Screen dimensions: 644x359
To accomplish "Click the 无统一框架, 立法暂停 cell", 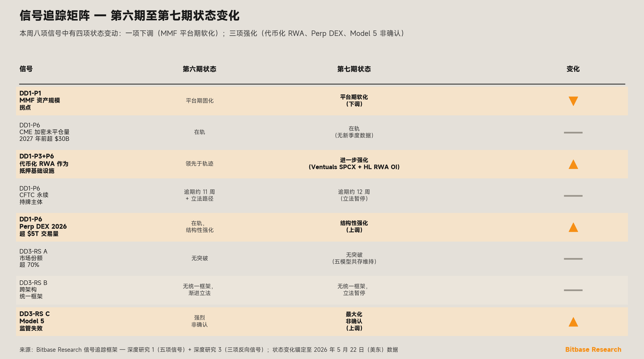I will coord(353,289).
